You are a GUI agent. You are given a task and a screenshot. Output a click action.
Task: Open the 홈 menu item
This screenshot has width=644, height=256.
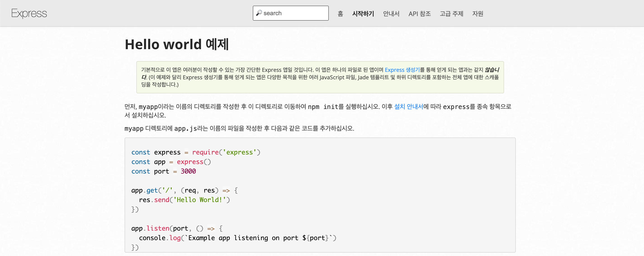click(340, 14)
